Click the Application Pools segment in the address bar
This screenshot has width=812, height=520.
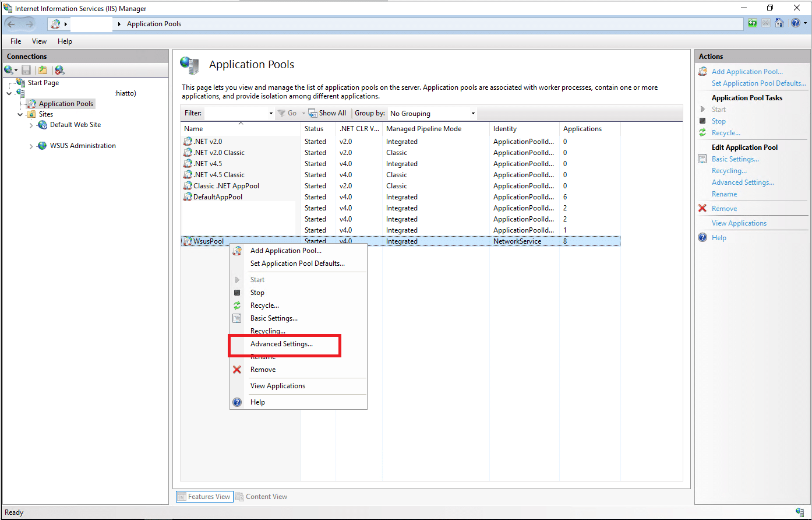[154, 24]
